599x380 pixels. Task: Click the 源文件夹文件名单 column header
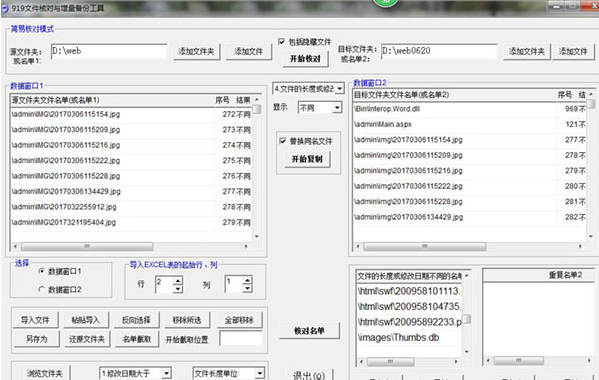[112, 100]
